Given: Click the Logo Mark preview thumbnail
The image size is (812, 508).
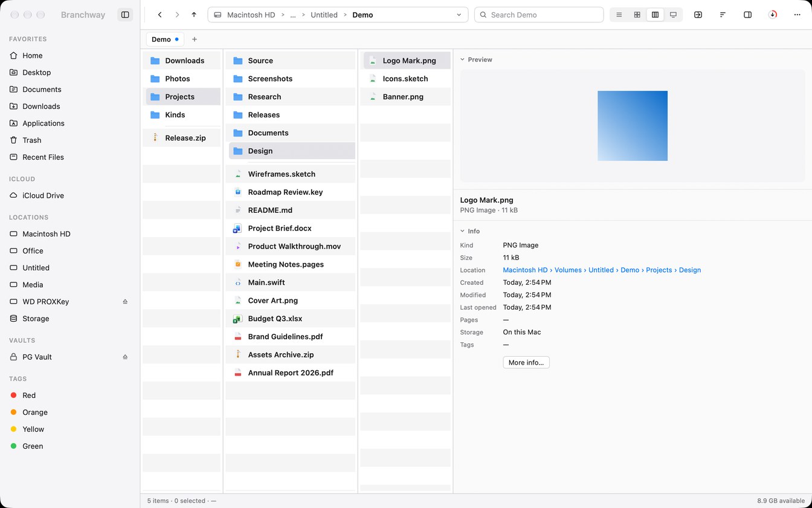Looking at the screenshot, I should pos(633,126).
